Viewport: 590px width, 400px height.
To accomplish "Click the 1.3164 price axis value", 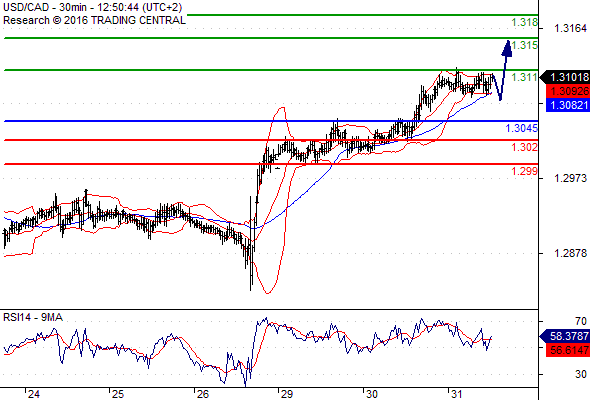I will point(570,28).
